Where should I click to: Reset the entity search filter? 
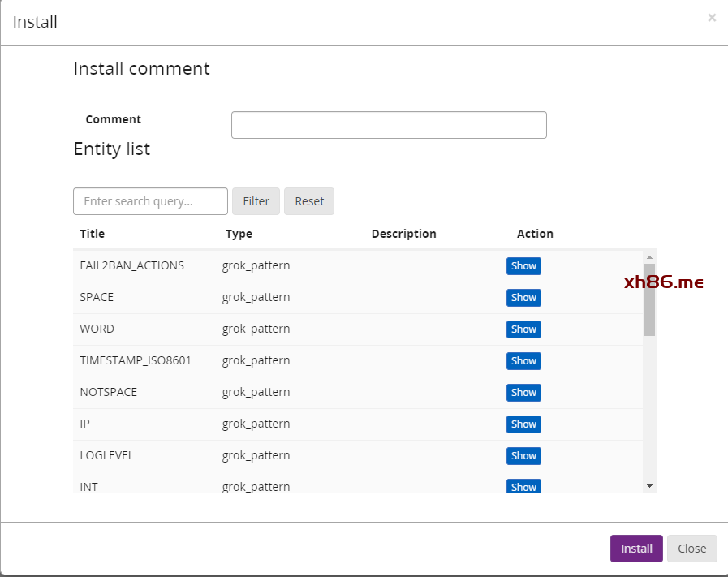pyautogui.click(x=308, y=201)
